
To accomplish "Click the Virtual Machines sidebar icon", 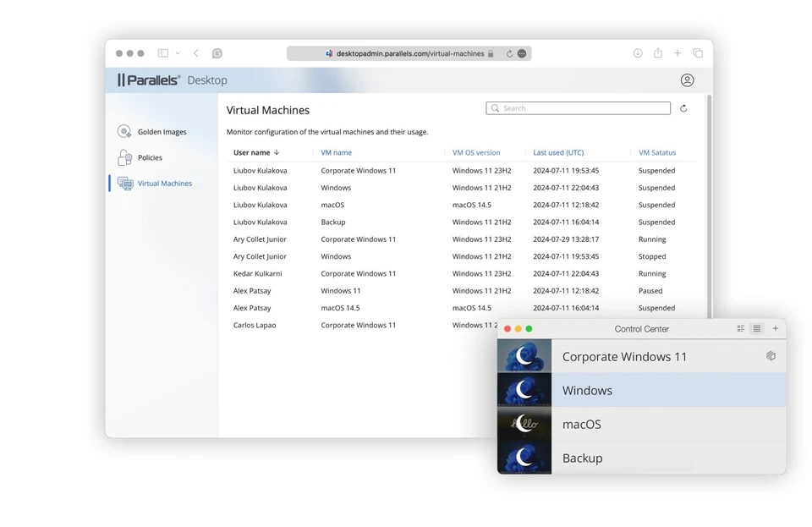I will coord(125,183).
